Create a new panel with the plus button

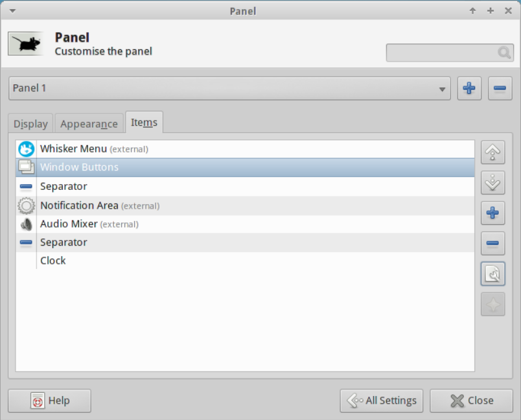point(469,88)
